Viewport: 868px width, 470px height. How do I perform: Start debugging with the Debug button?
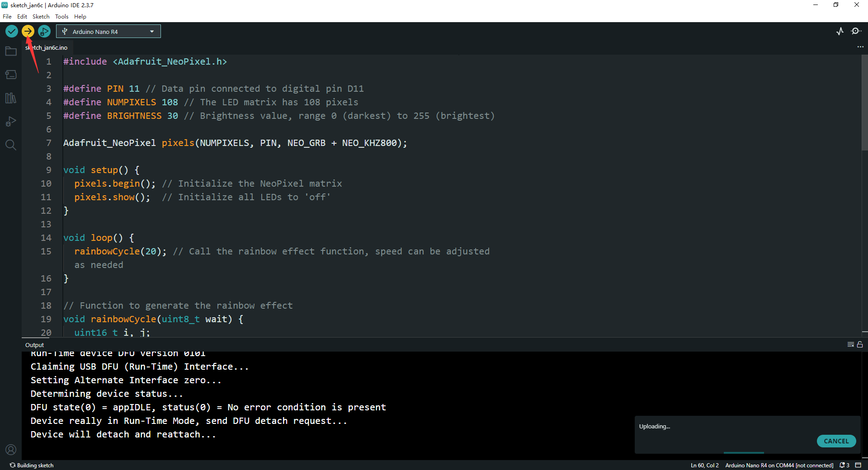pyautogui.click(x=44, y=31)
